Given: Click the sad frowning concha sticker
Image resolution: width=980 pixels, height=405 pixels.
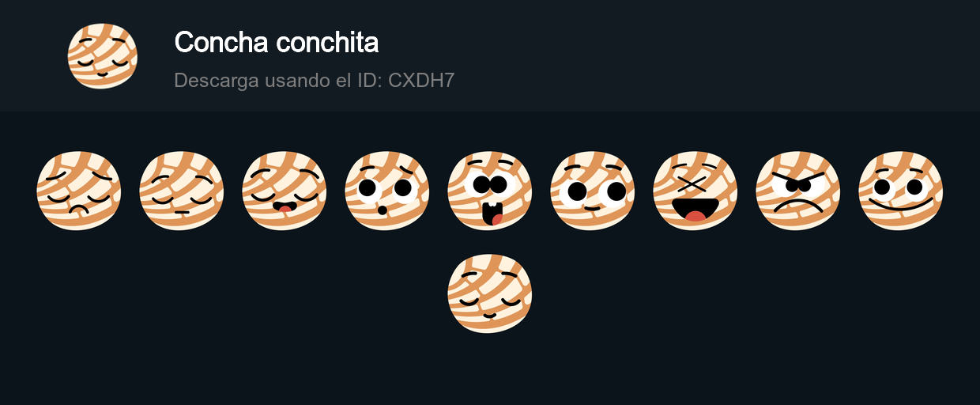Looking at the screenshot, I should pos(79,191).
